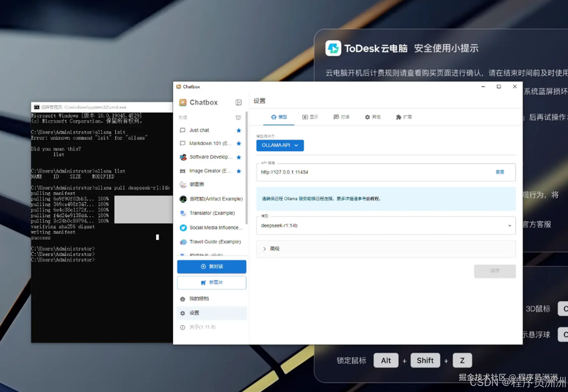Viewport: 568px width, 392px height.
Task: Open the Image Creator conversation
Action: tap(211, 171)
